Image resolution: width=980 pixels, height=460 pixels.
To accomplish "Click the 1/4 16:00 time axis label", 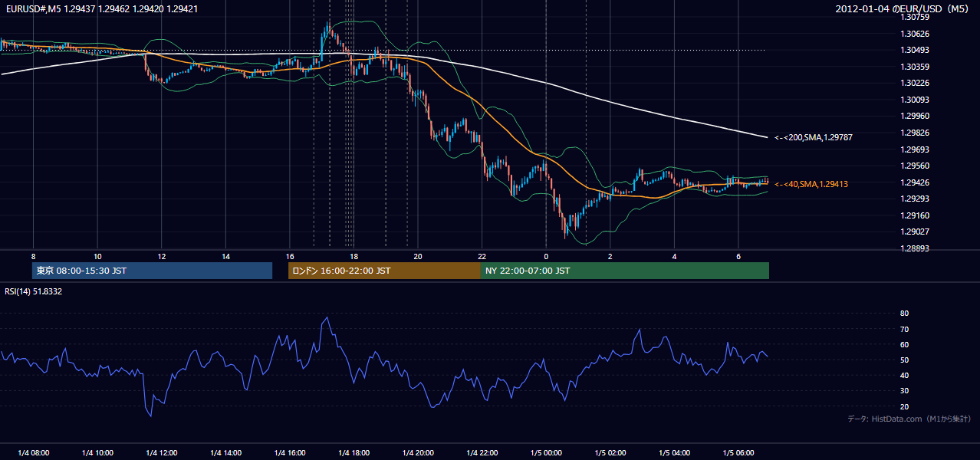I will coord(289,453).
